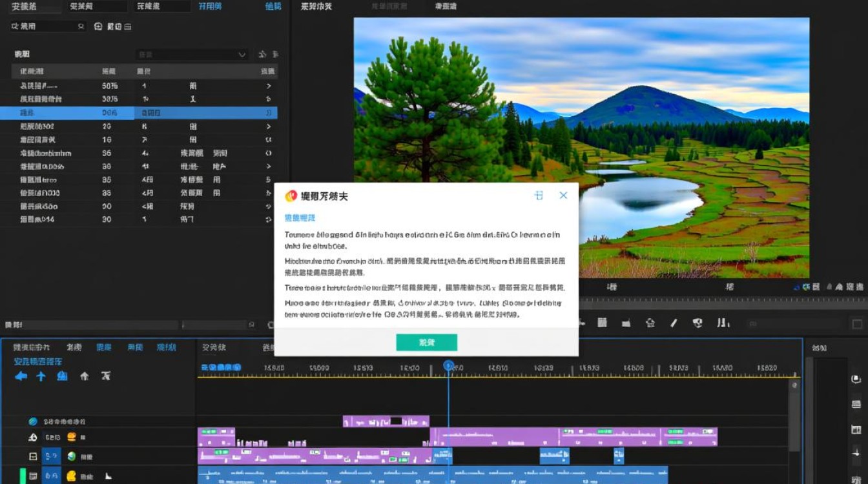The height and width of the screenshot is (484, 868).
Task: Click the blue globe icon on top track
Action: [33, 421]
